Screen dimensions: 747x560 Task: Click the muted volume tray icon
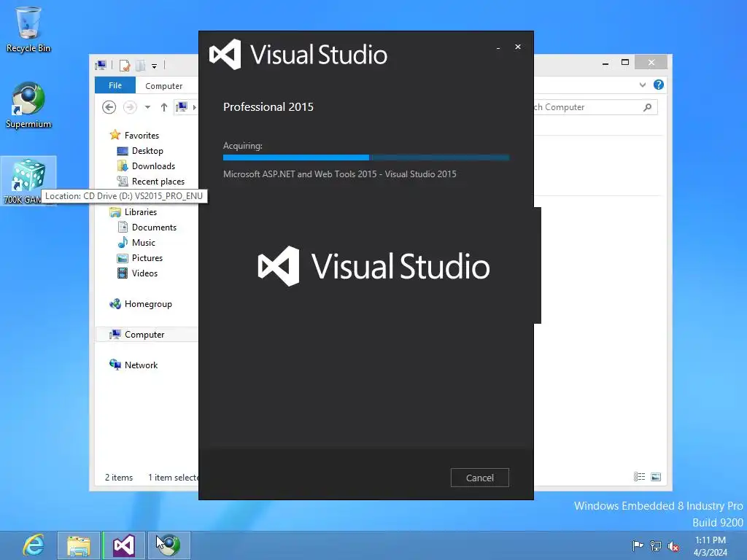[673, 546]
